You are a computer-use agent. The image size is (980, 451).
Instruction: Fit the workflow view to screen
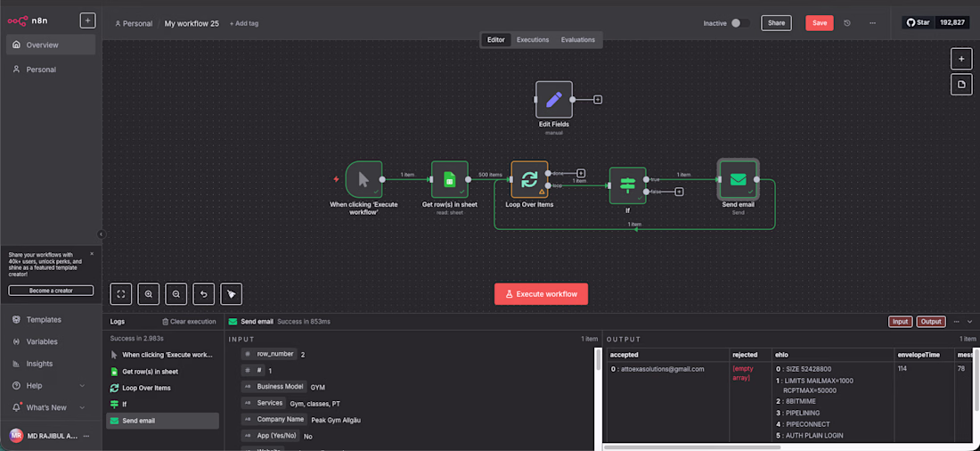point(121,294)
